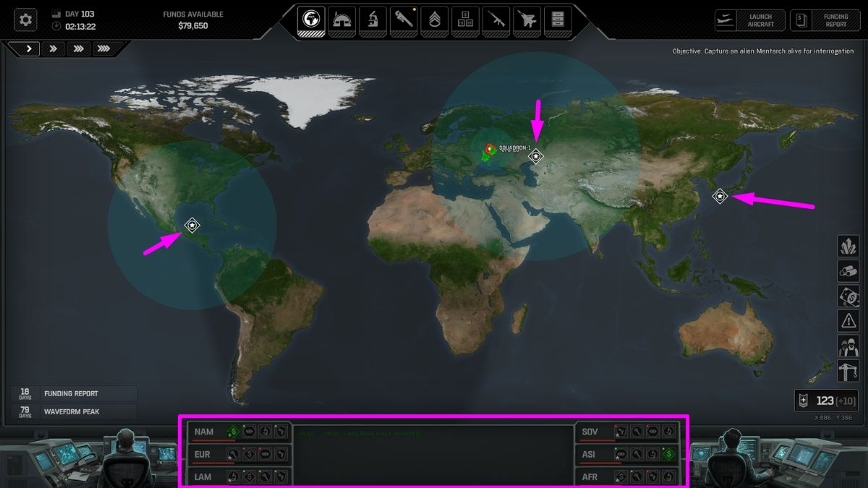Open the Aircraft screen via jet icon
This screenshot has height=488, width=868.
tap(526, 20)
